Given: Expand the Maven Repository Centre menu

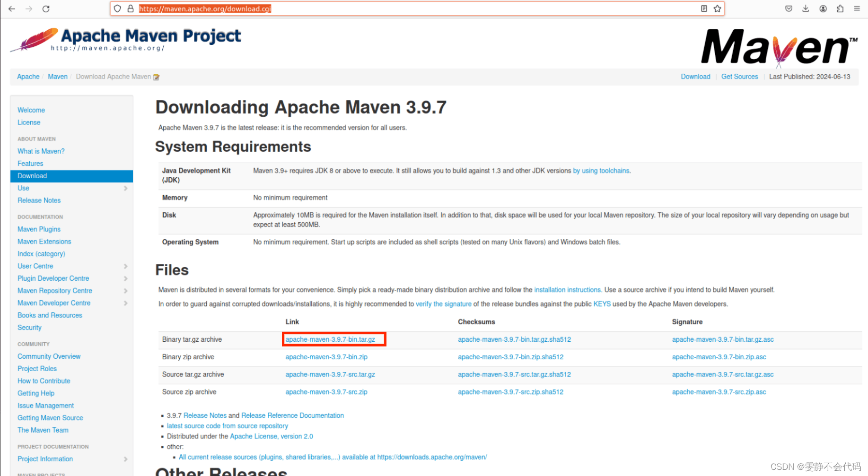Looking at the screenshot, I should (126, 291).
